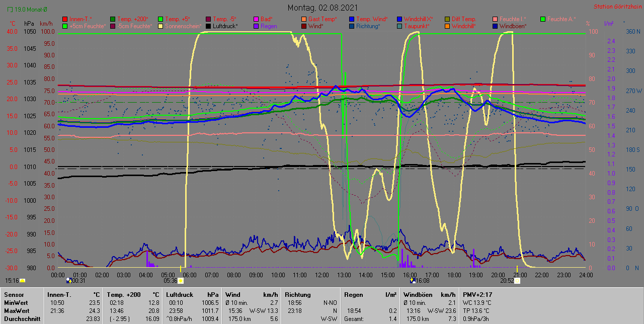Click the MinWert row label
This screenshot has height=324, width=644.
[16, 303]
